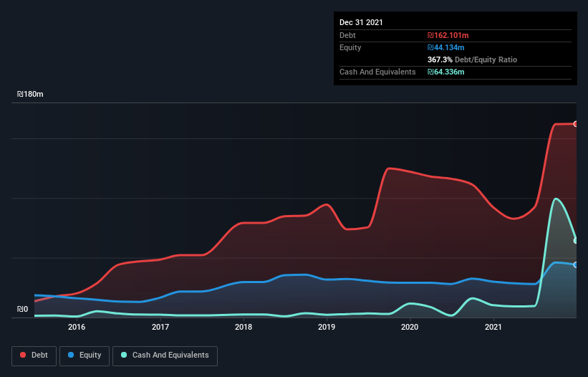This screenshot has width=588, height=377.
Task: Click the ₪180m y-axis label
Action: 30,94
